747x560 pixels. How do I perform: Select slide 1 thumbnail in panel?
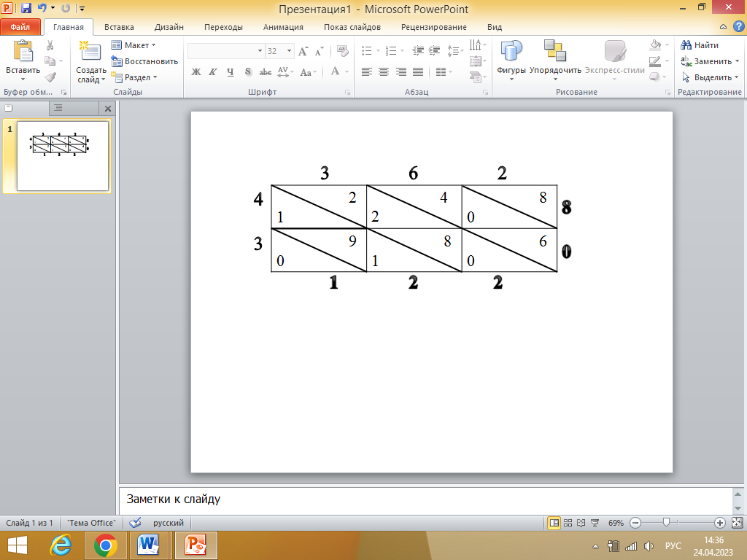click(62, 155)
